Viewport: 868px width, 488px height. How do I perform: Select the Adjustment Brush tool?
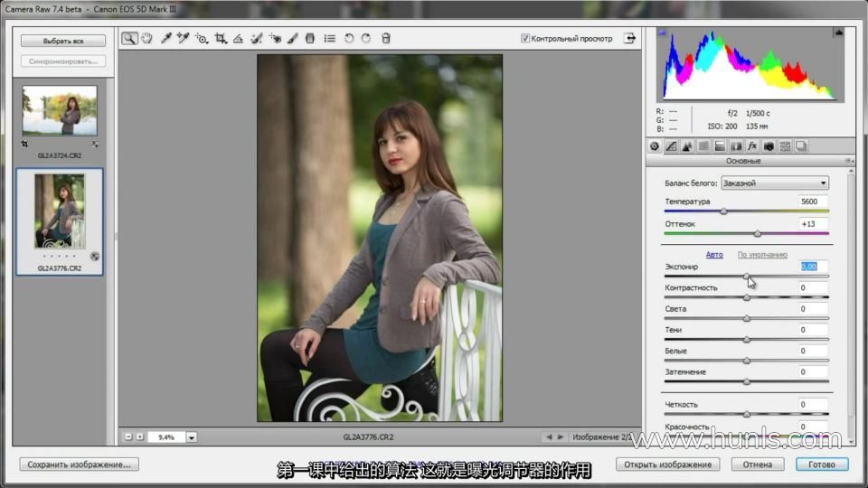293,38
